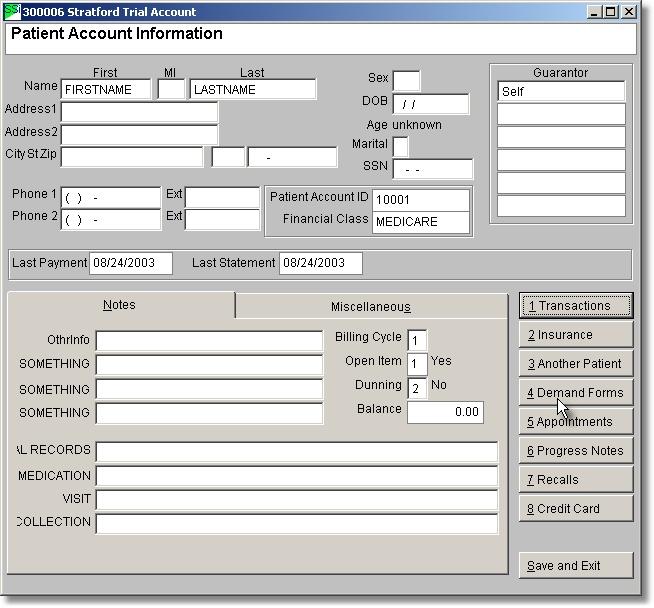The width and height of the screenshot is (654, 608).
Task: Click the Sex field
Action: pos(406,80)
